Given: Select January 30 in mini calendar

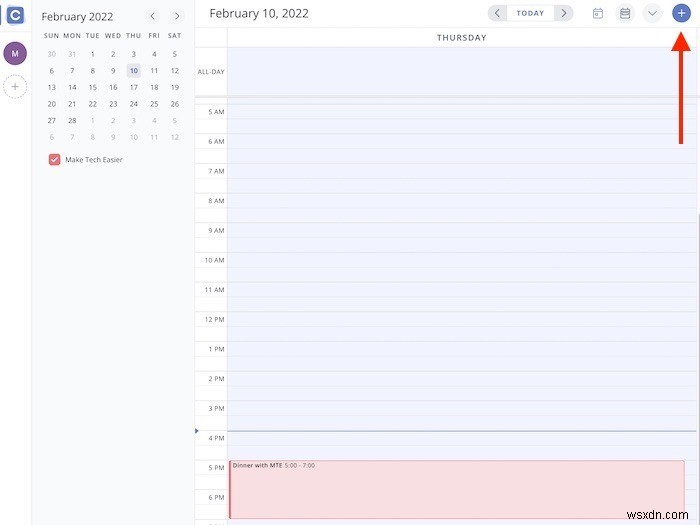Looking at the screenshot, I should [x=51, y=54].
